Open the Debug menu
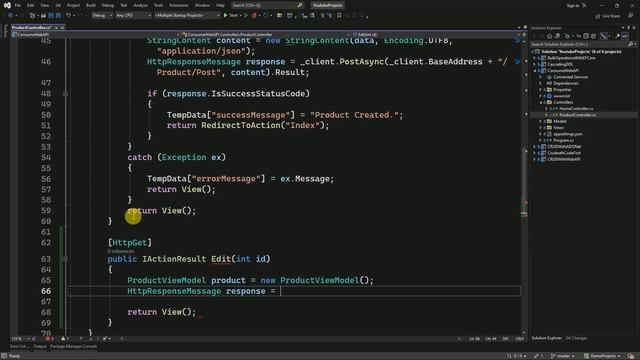640x360 pixels. [108, 5]
